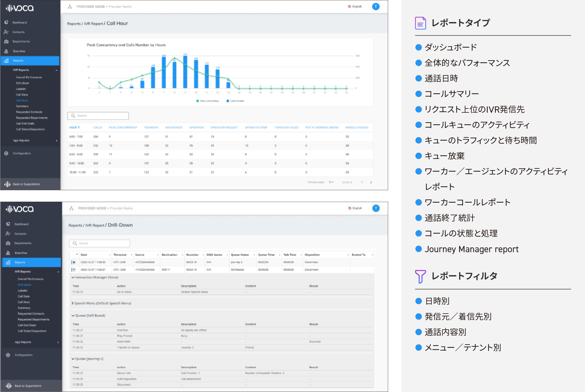Click the Voca logo on Call Hour page

tap(20, 8)
